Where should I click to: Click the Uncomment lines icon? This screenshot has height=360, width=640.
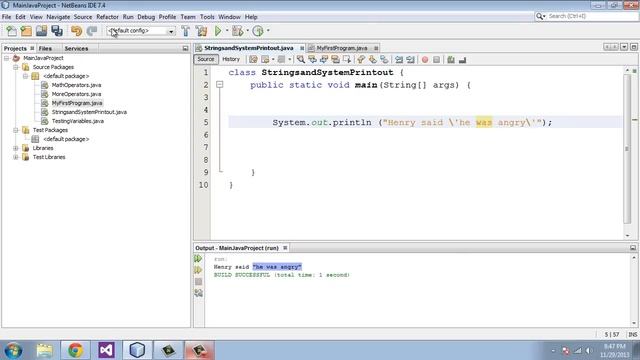(462, 60)
